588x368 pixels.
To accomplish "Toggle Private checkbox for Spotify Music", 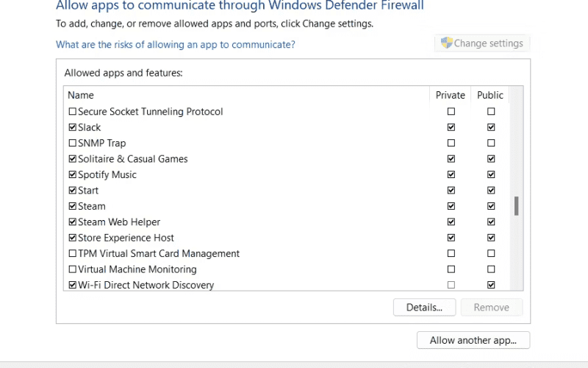I will 451,174.
